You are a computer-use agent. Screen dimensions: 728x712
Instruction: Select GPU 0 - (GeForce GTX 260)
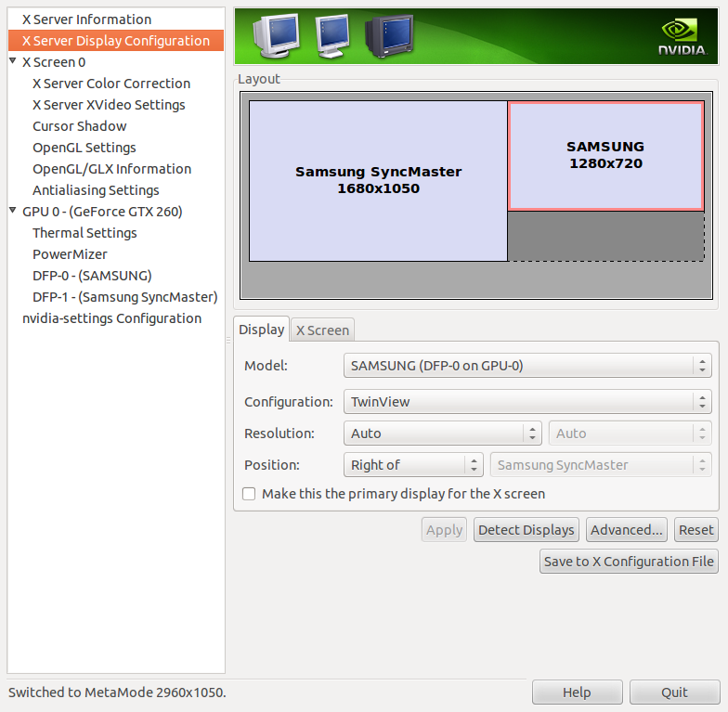(x=102, y=212)
